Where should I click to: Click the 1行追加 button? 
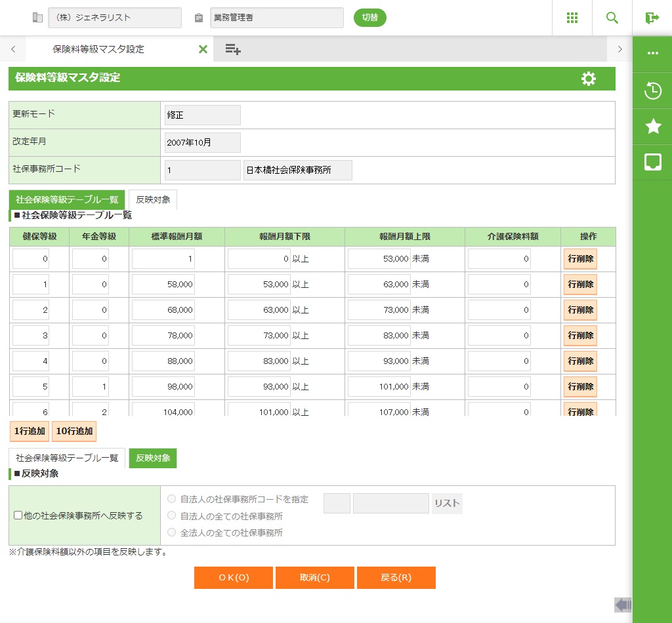pyautogui.click(x=30, y=431)
